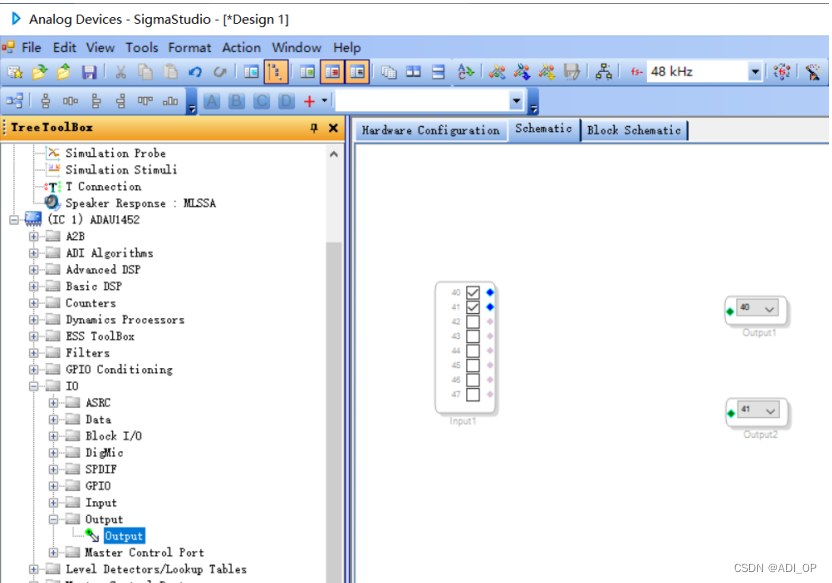
Task: Select Speaker Response : MLSSA item
Action: point(140,203)
